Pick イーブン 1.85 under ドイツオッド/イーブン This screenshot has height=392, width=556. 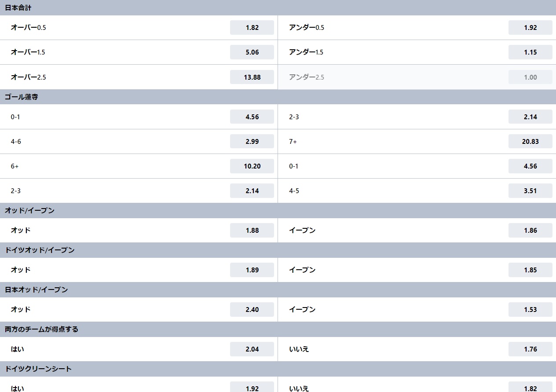pos(530,270)
